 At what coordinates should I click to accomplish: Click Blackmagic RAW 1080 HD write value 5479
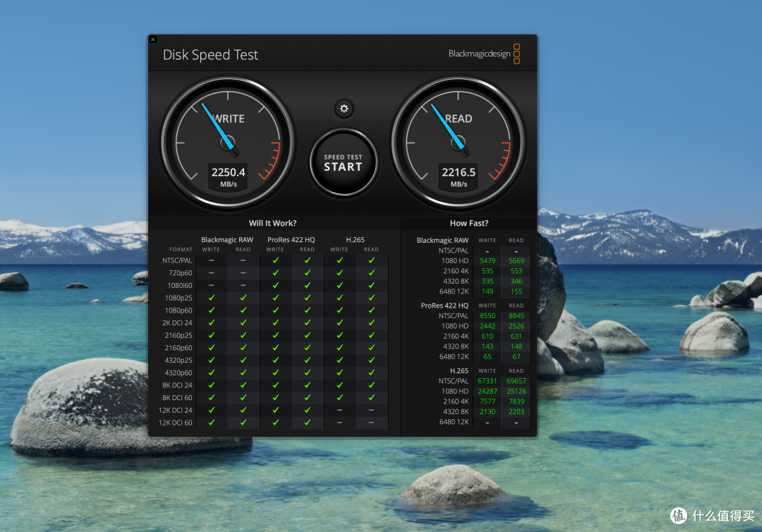point(488,261)
